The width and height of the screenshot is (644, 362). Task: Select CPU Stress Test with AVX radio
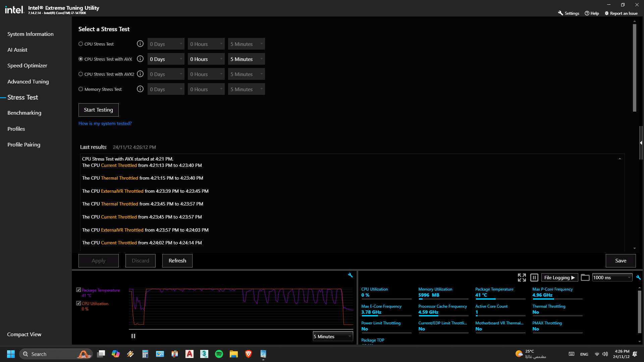pos(80,59)
